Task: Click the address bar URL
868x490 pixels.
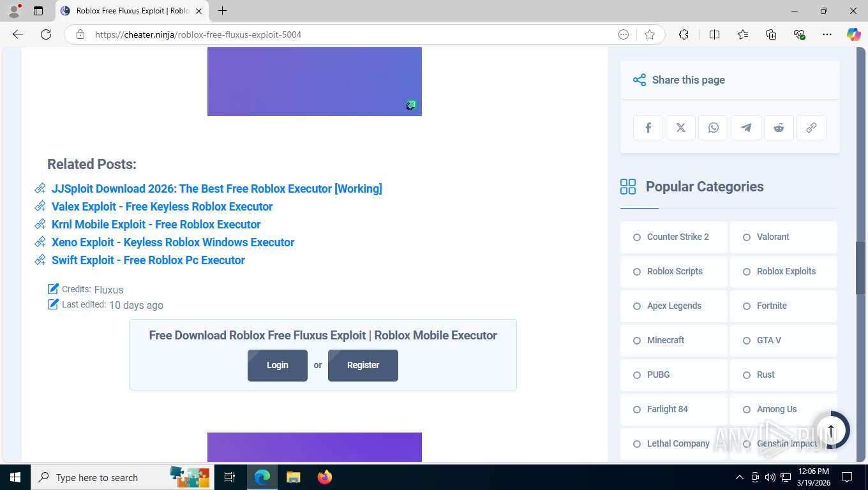Action: coord(198,34)
